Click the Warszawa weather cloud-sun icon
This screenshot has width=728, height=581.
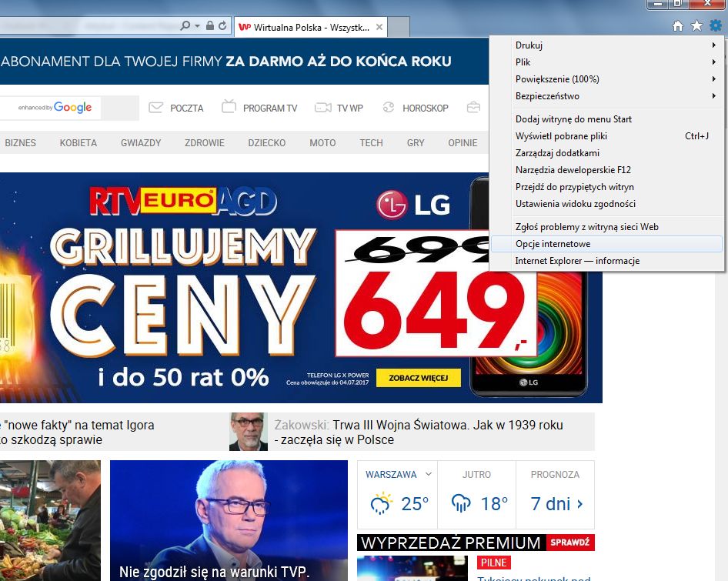tap(381, 503)
